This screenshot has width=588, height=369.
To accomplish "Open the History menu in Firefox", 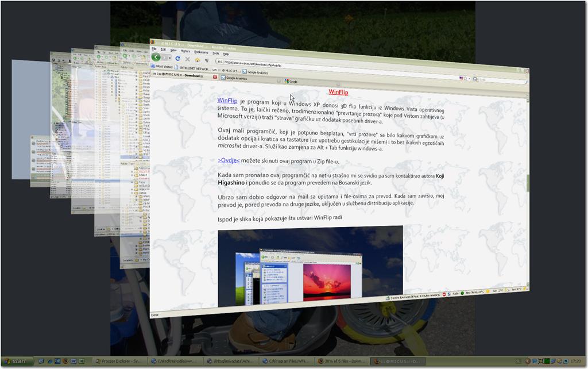I will tap(185, 51).
